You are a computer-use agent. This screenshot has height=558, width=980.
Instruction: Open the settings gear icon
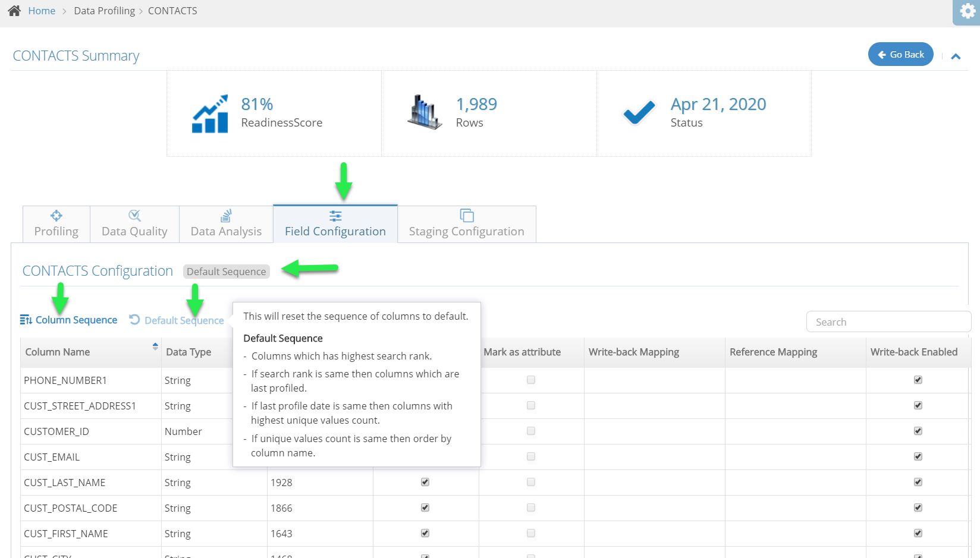point(968,11)
